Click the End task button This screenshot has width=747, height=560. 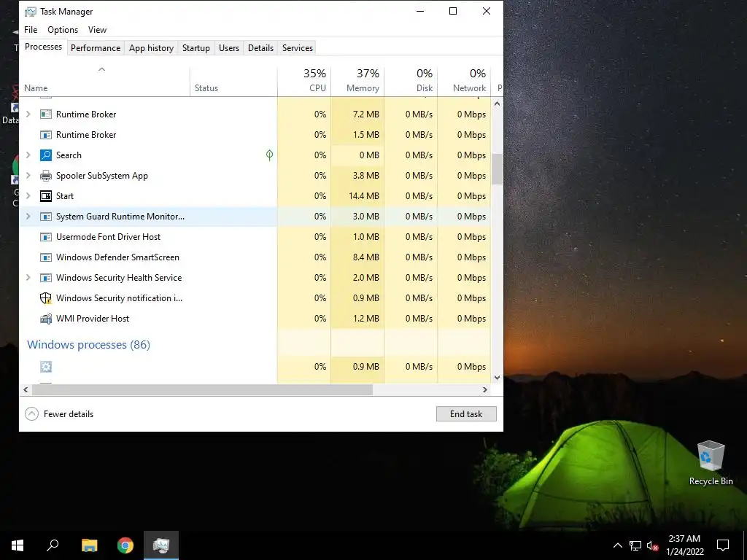click(466, 414)
